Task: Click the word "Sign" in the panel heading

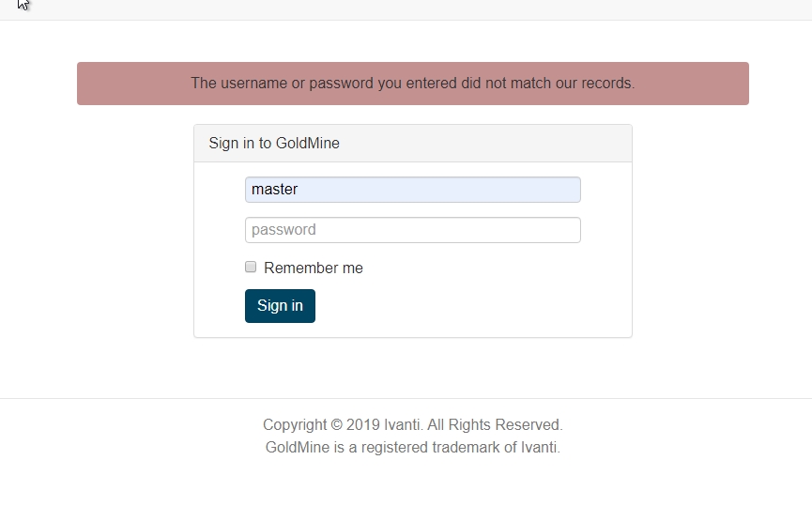Action: pyautogui.click(x=223, y=144)
